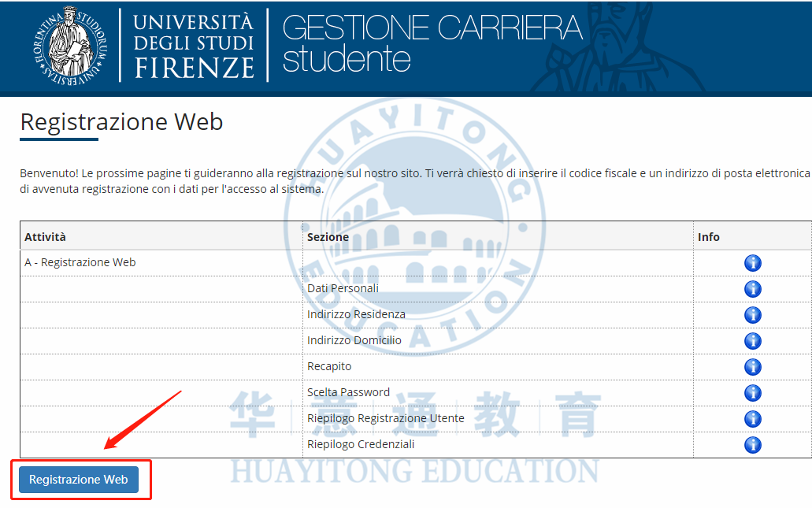Select the Recapito section text

(x=329, y=366)
